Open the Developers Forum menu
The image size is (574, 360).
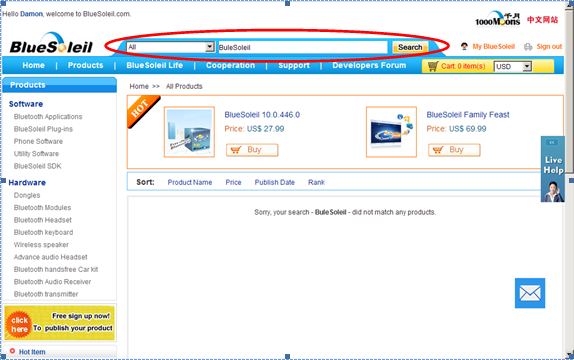tap(369, 65)
